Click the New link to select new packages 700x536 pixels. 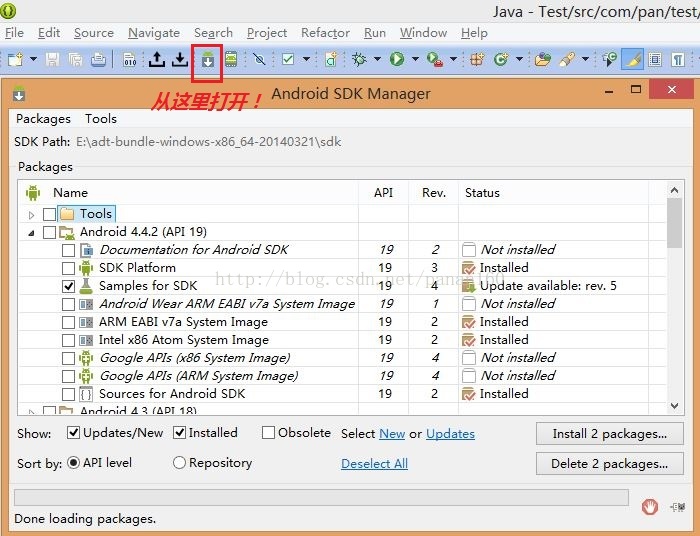click(392, 434)
